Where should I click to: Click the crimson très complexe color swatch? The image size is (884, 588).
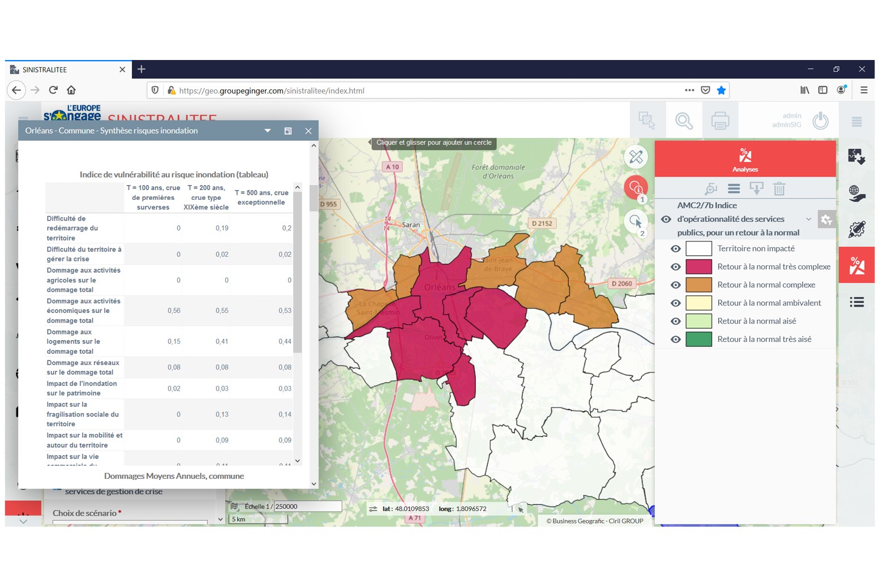click(x=698, y=267)
